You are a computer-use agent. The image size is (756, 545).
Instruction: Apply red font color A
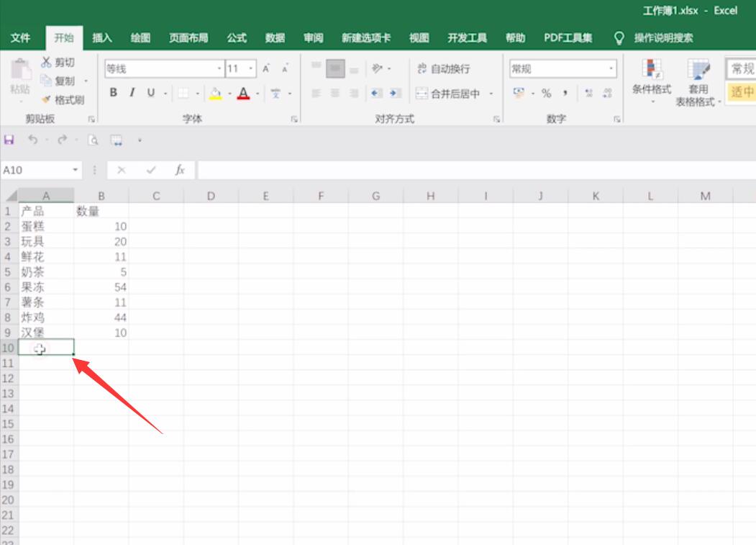point(243,93)
